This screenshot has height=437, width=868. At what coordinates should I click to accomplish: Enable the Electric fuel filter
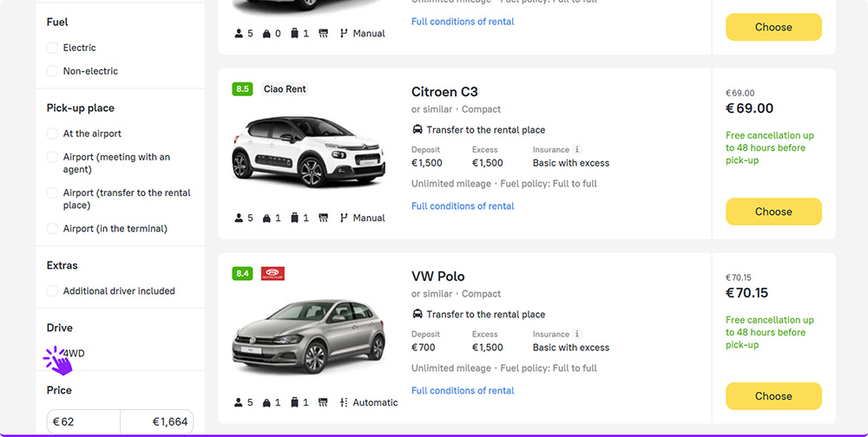point(53,48)
